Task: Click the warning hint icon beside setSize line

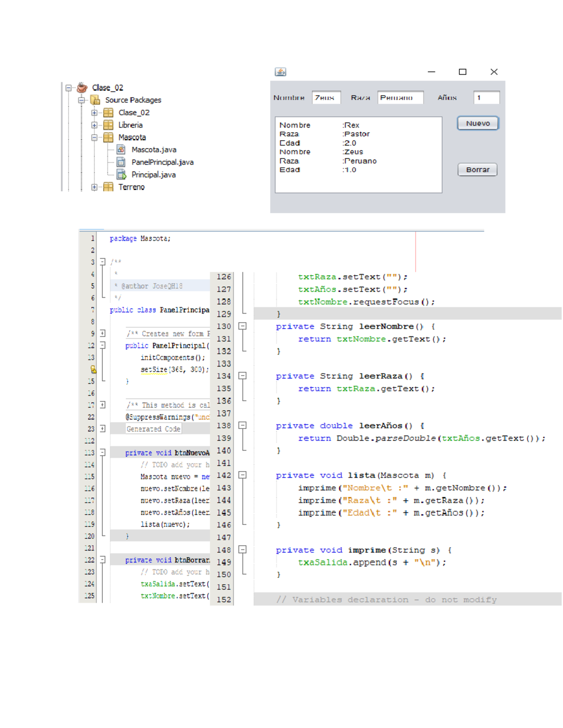Action: [93, 369]
